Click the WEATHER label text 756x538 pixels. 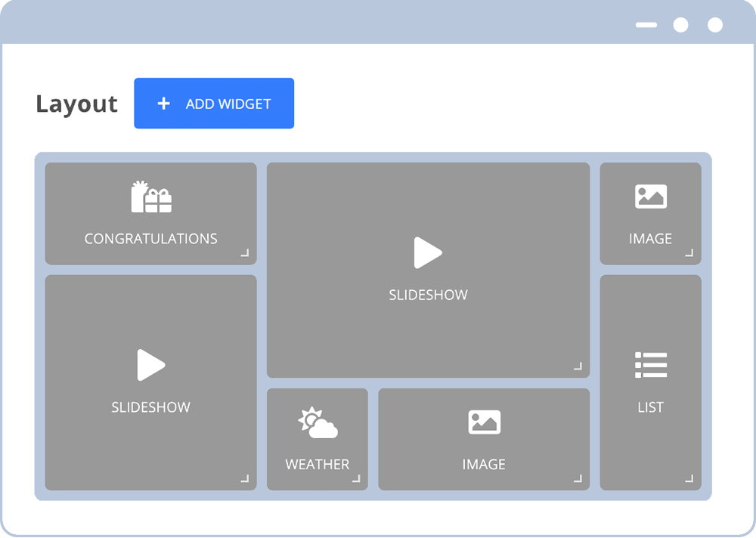(x=318, y=464)
